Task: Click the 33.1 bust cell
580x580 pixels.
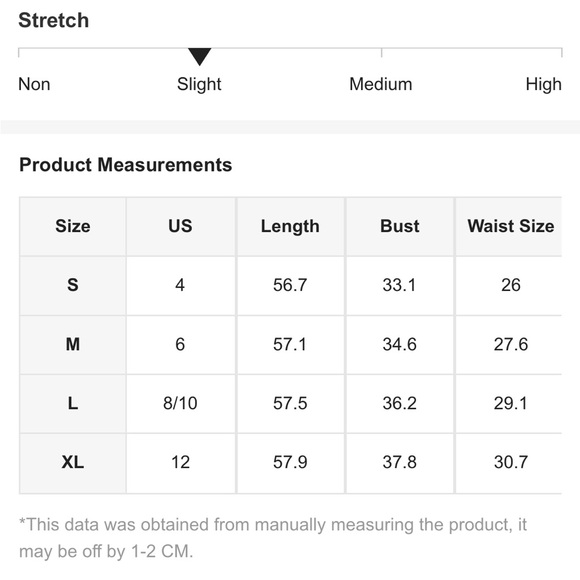Action: point(400,285)
